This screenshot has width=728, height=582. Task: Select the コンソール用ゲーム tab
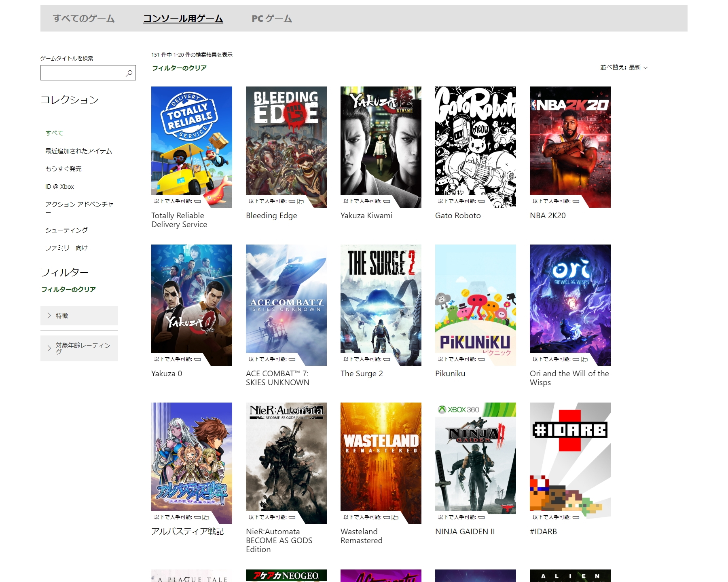[x=183, y=19]
